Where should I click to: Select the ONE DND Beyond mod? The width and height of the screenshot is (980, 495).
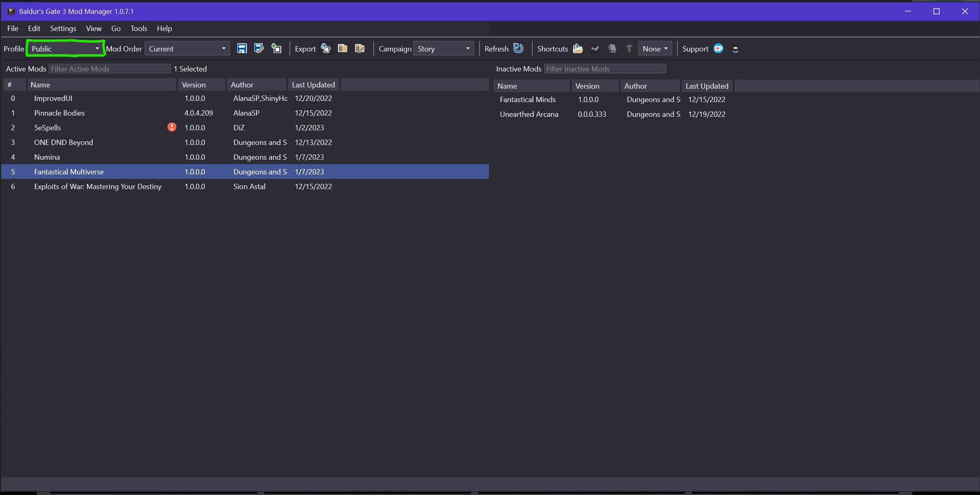pyautogui.click(x=245, y=143)
